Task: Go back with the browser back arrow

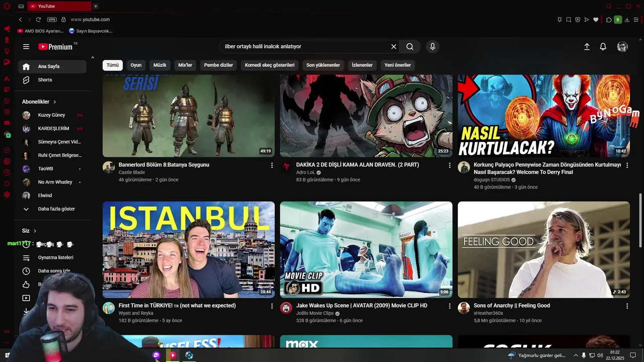Action: [x=20, y=20]
